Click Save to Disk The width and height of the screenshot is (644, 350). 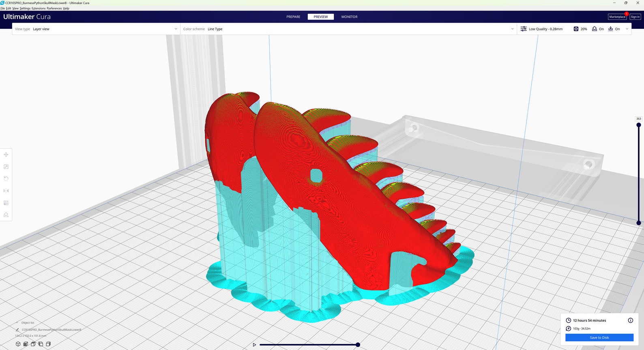coord(599,337)
